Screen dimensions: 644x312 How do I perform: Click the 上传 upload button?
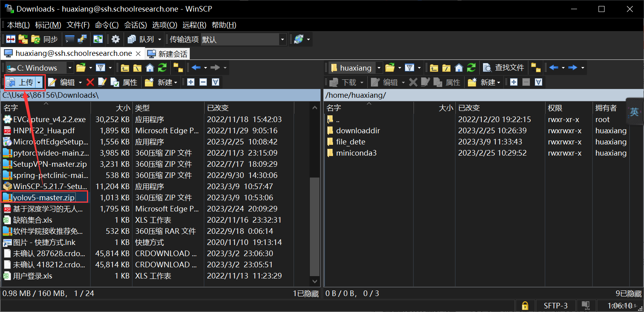pos(21,82)
